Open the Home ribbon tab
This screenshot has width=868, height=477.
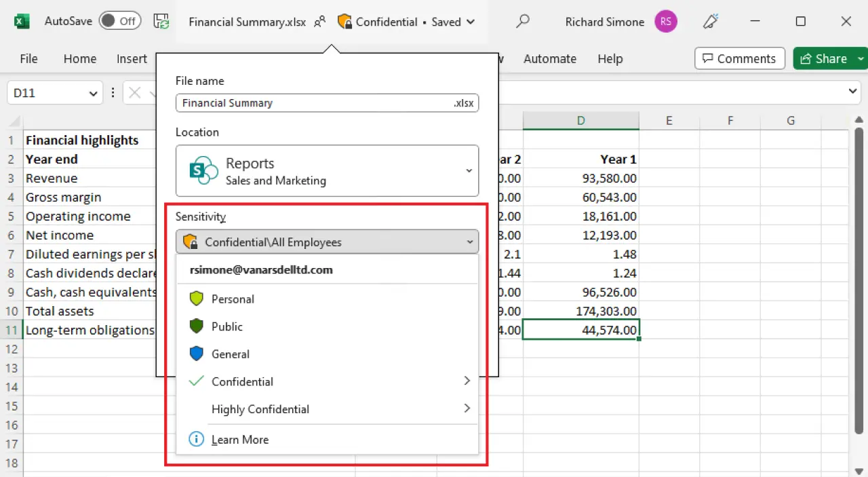80,59
